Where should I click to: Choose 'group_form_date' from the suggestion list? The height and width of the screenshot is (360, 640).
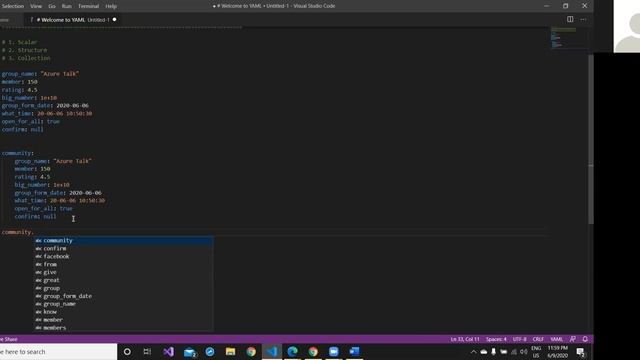(123, 296)
